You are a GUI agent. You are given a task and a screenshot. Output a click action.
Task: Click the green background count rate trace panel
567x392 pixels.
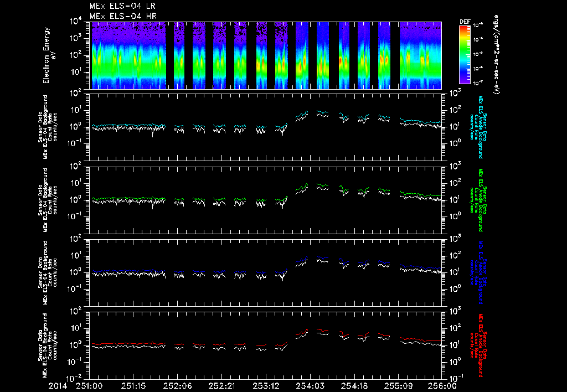265,200
